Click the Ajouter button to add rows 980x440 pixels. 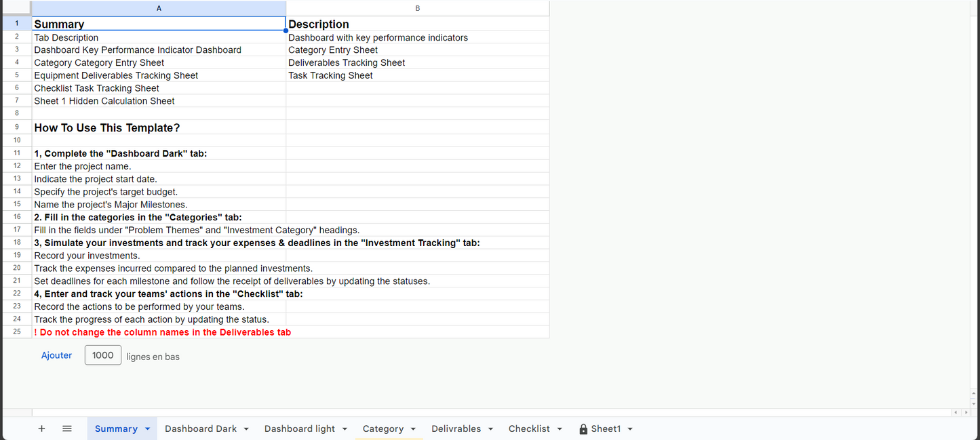[x=56, y=355]
